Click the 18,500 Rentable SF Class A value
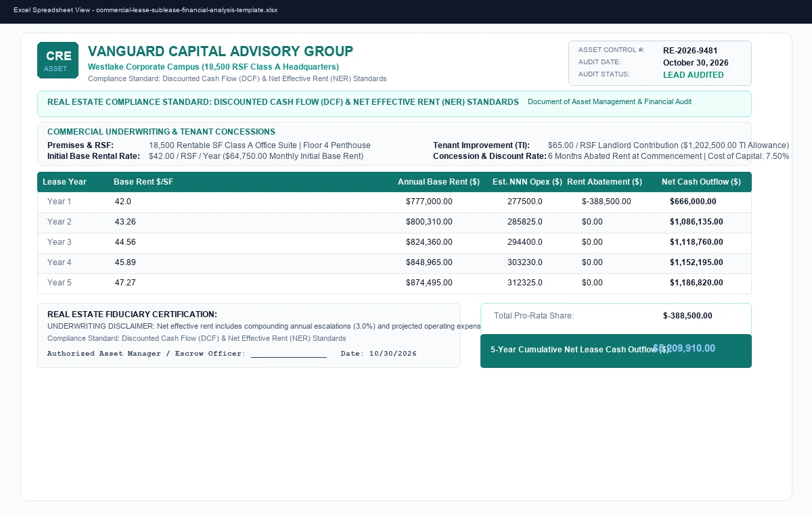This screenshot has width=812, height=514. (260, 145)
